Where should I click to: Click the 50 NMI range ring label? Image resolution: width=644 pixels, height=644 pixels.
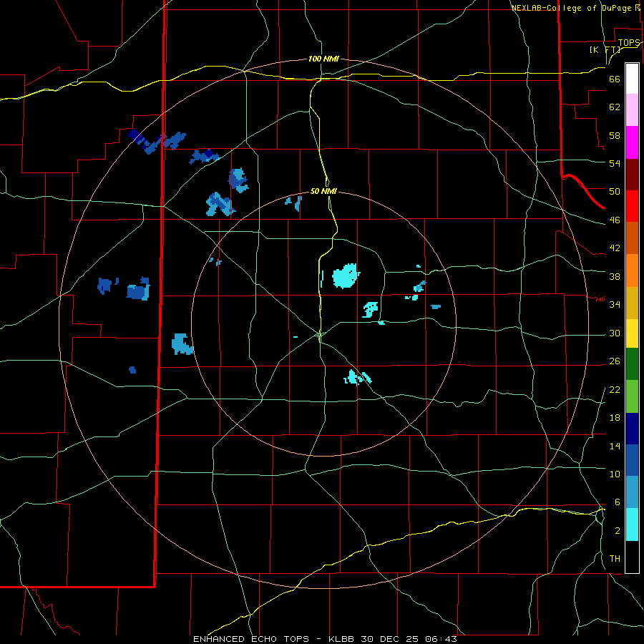(x=323, y=191)
